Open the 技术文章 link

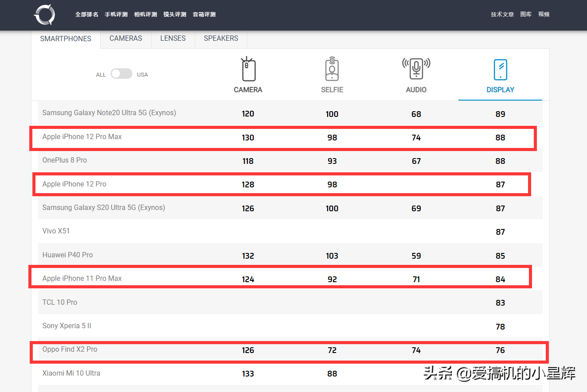[502, 14]
